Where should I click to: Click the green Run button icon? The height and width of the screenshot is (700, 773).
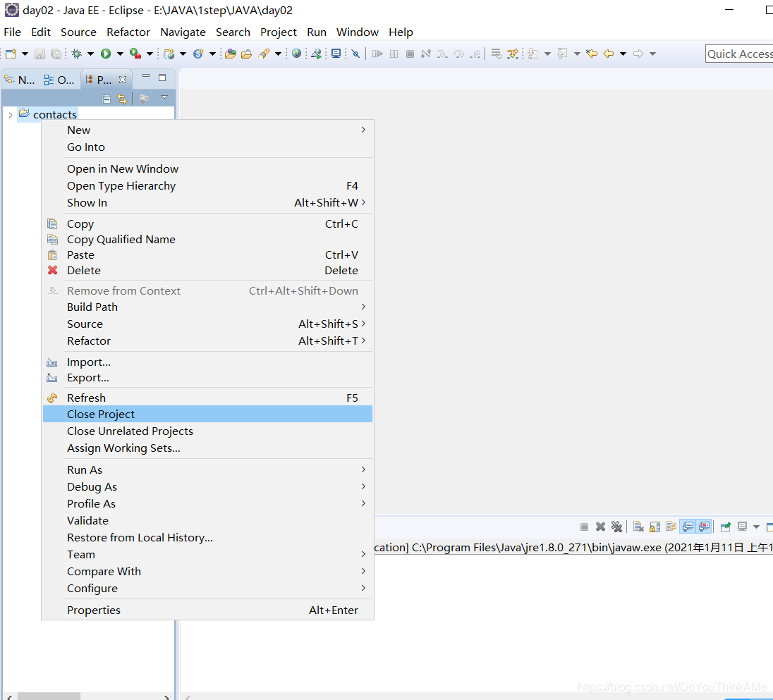click(106, 54)
